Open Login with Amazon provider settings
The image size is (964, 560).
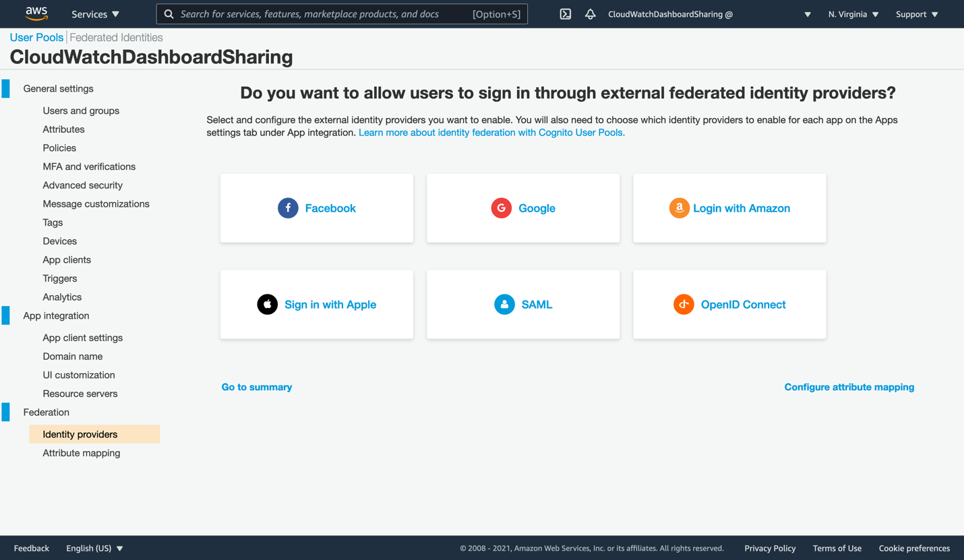tap(729, 208)
